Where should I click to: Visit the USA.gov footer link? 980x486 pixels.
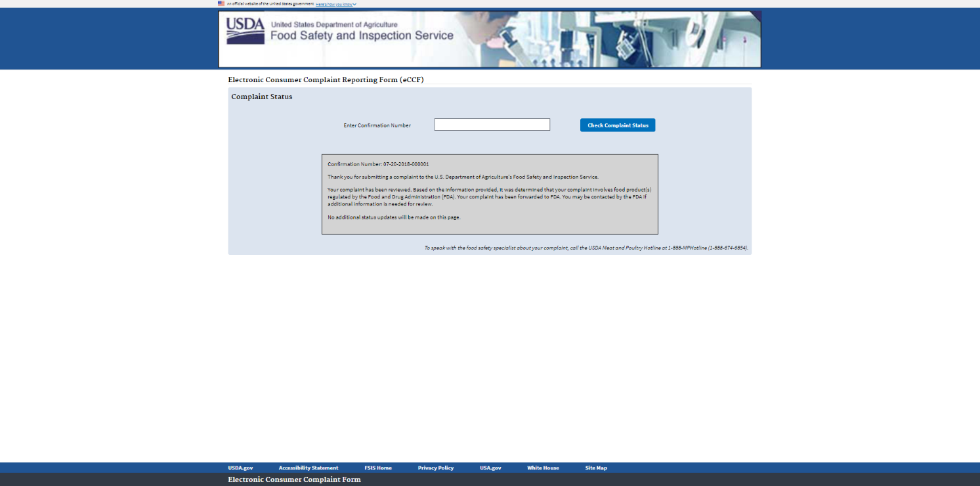tap(490, 468)
